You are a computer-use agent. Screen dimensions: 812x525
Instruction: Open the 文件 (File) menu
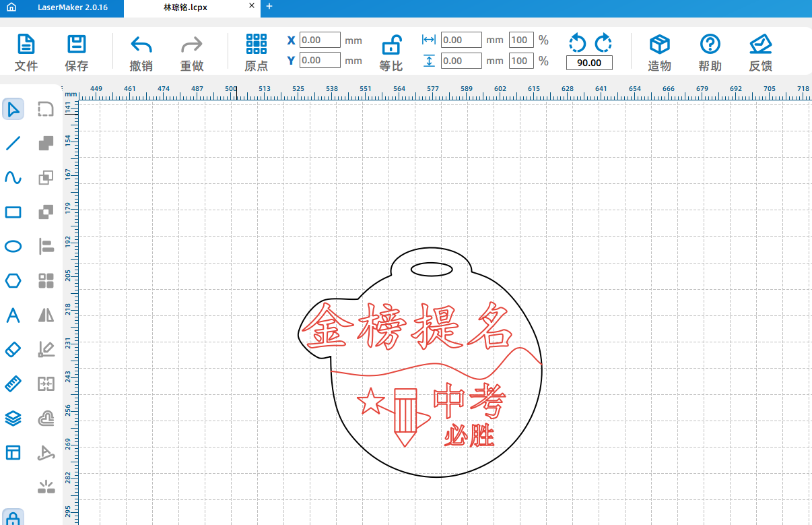[x=26, y=53]
